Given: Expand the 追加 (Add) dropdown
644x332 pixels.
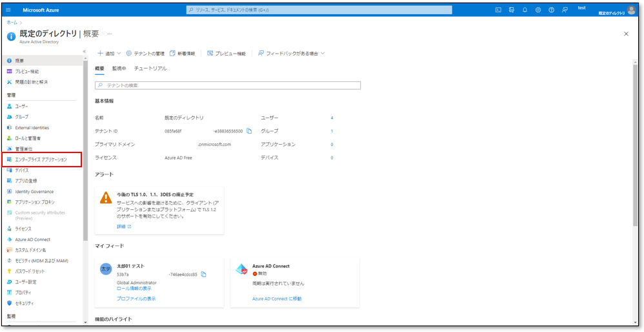Looking at the screenshot, I should 108,53.
